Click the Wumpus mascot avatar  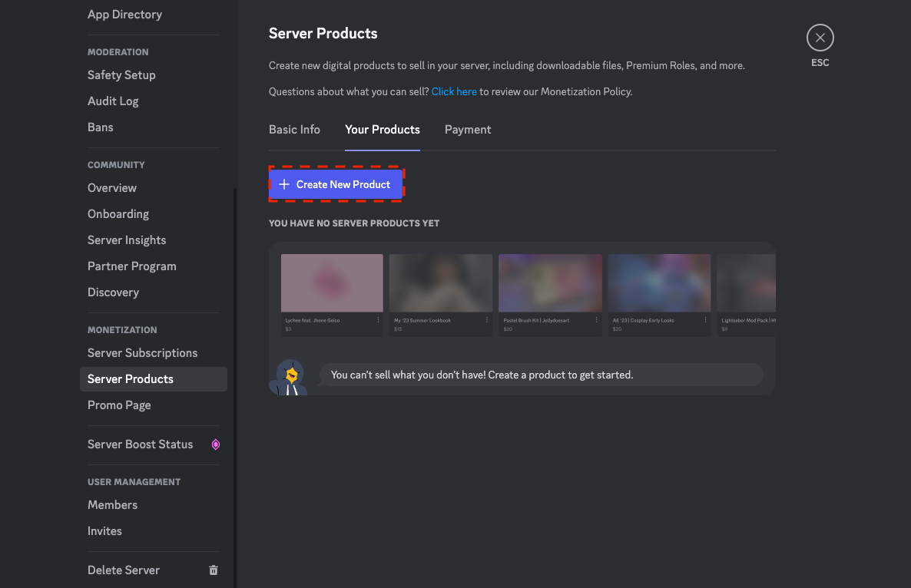point(289,376)
